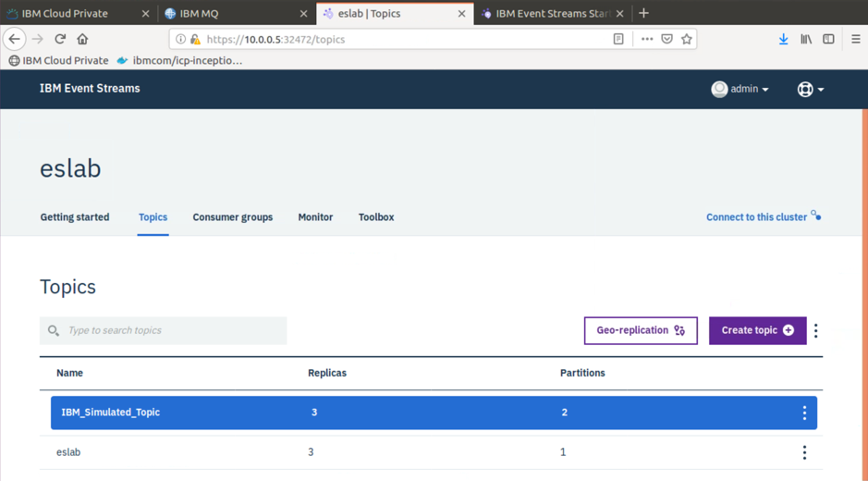
Task: Select the IBM_Simulated_Topic row
Action: point(434,413)
